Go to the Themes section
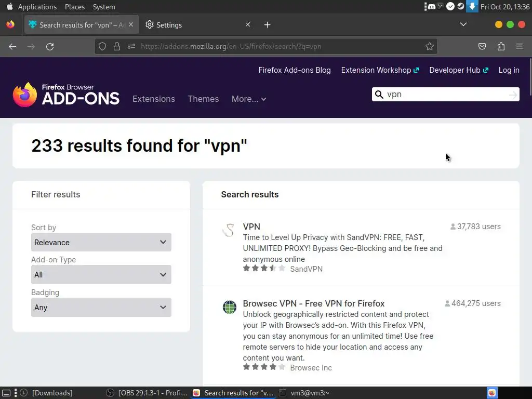 point(203,99)
